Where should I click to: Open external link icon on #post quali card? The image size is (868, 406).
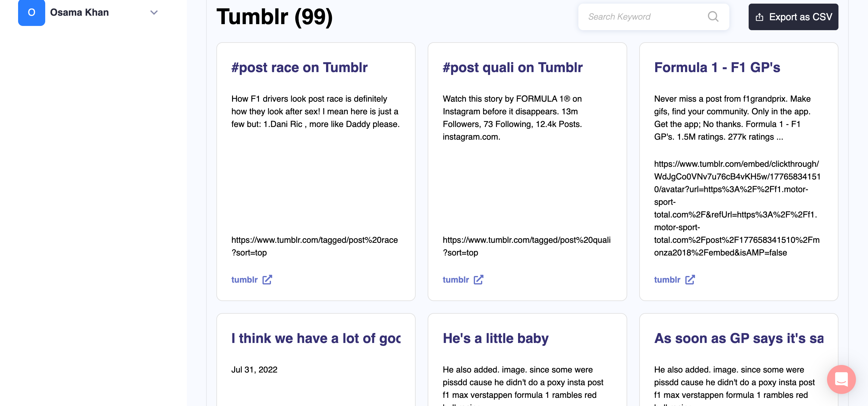coord(479,280)
